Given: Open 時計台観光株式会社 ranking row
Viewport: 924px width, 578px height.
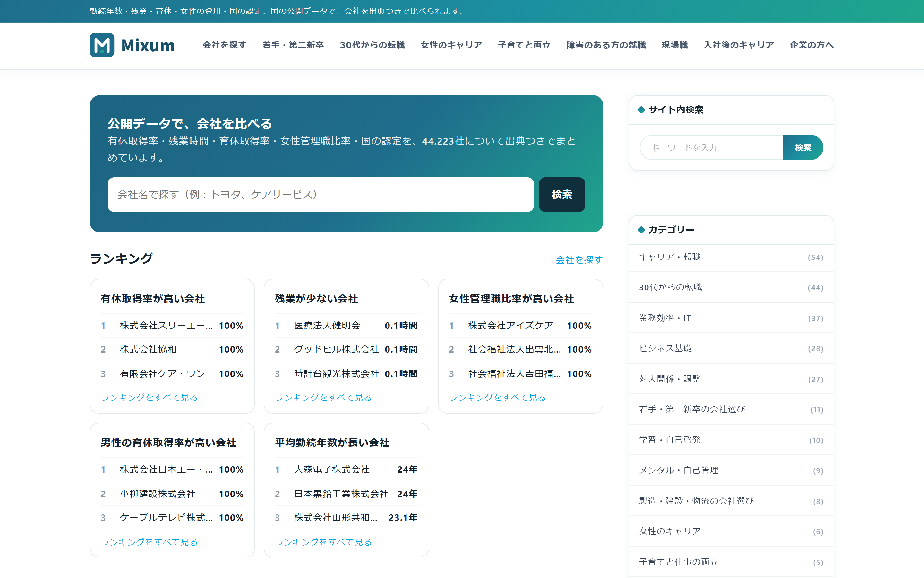Looking at the screenshot, I should click(x=346, y=373).
